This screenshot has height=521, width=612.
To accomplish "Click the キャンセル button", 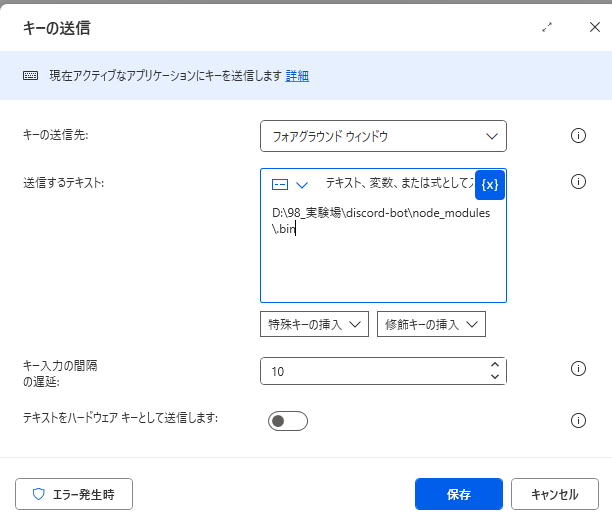I will (554, 494).
